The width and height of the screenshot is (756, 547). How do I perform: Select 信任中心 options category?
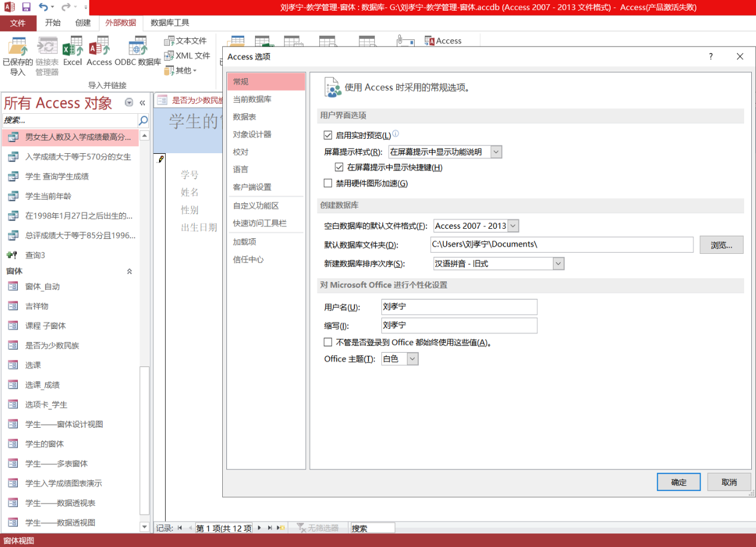coord(266,260)
